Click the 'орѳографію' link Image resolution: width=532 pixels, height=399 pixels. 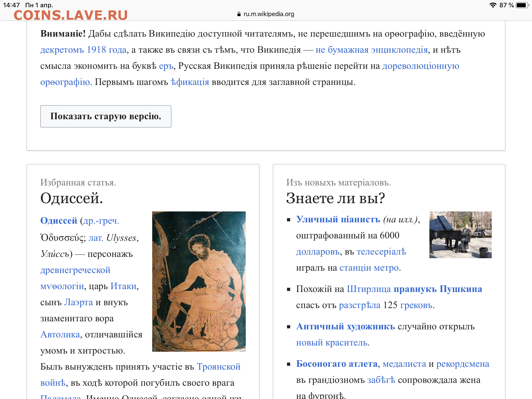point(65,82)
